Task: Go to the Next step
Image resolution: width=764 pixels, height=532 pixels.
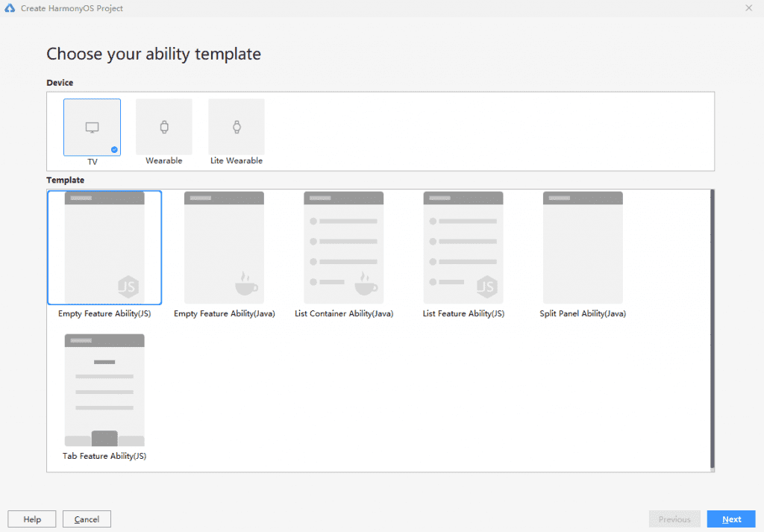Action: coord(731,519)
